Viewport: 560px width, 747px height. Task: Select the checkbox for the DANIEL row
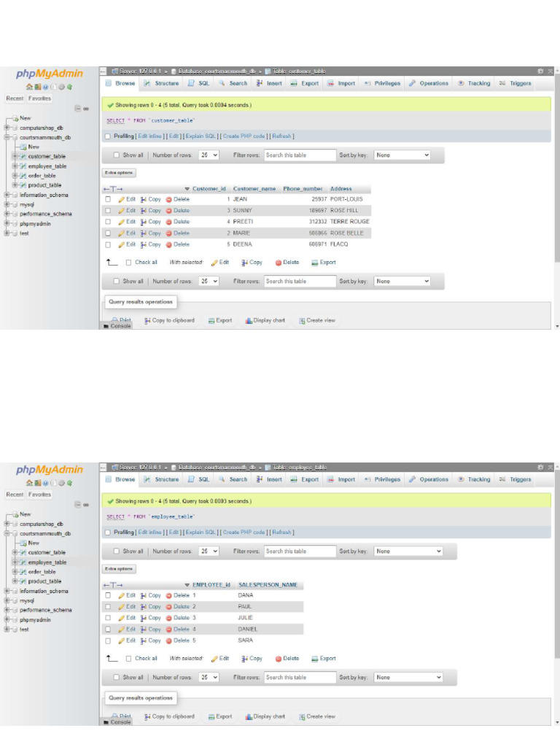click(x=108, y=630)
